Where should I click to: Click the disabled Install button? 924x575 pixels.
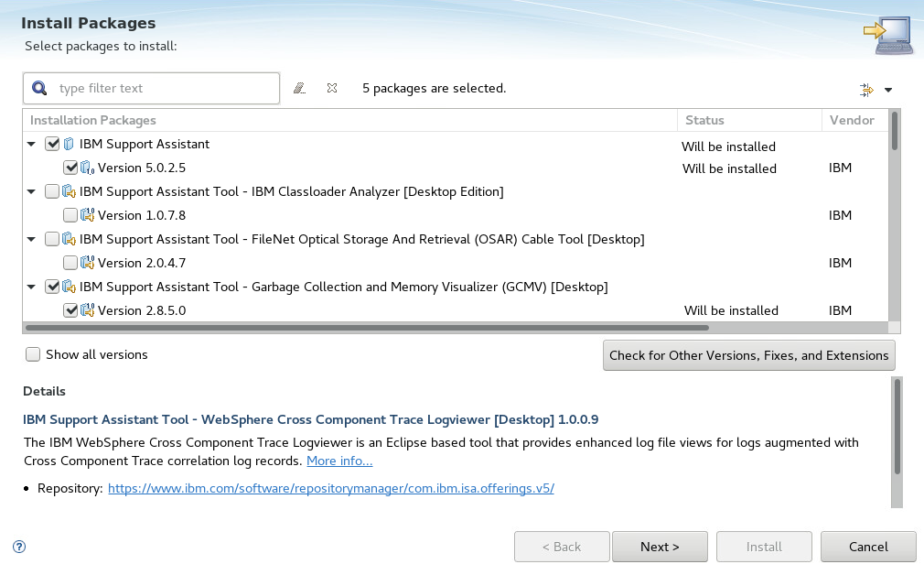764,547
